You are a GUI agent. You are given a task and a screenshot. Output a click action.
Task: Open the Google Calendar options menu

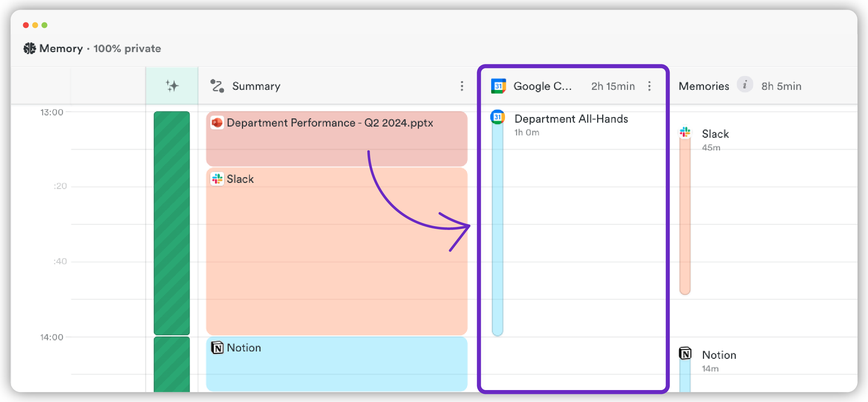pyautogui.click(x=649, y=86)
